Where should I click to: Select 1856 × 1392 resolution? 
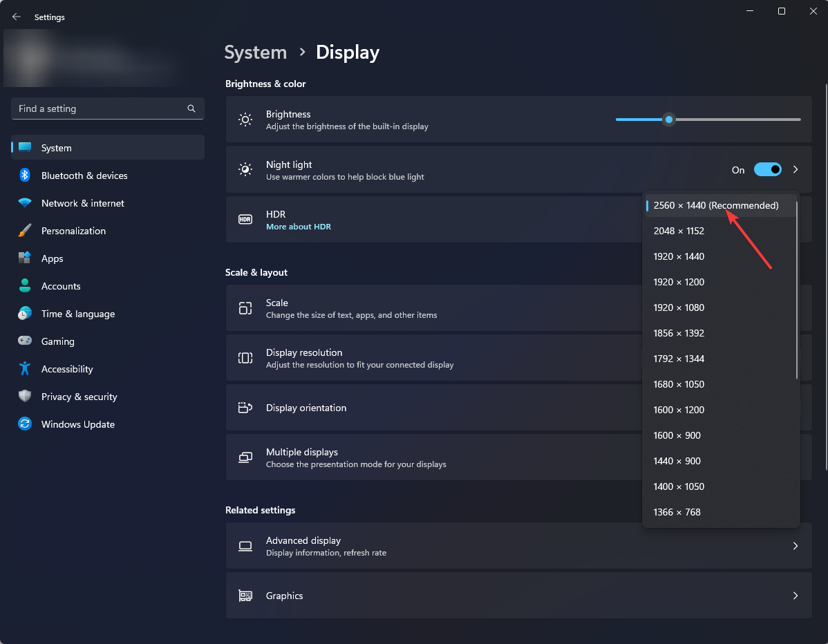click(720, 333)
